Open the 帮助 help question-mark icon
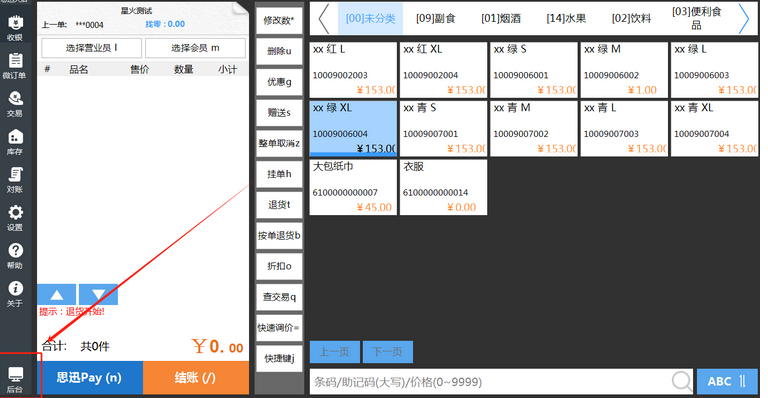 (x=15, y=256)
